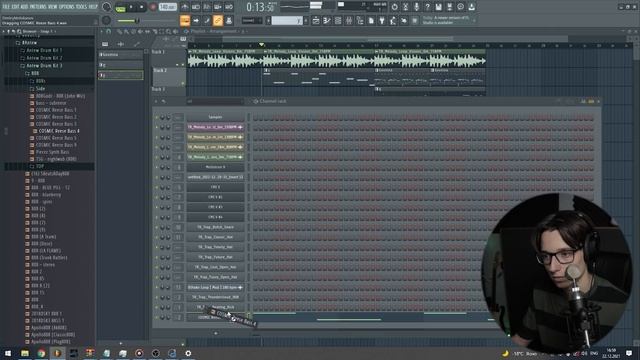Mute the Shaker Loop channel
640x360 pixels.
[156, 287]
